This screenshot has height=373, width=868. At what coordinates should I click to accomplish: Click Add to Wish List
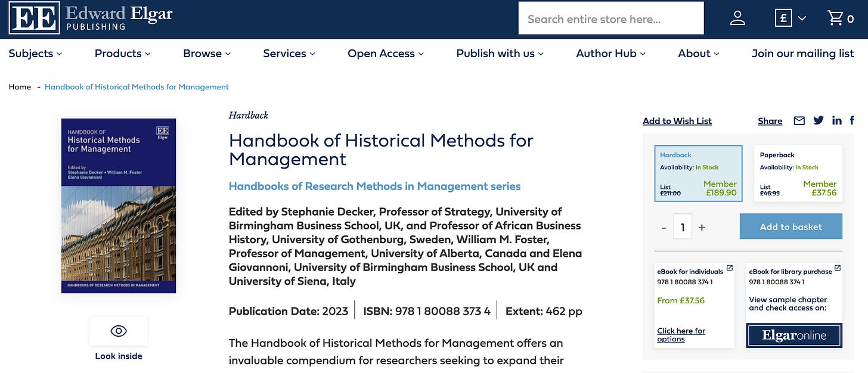point(677,121)
